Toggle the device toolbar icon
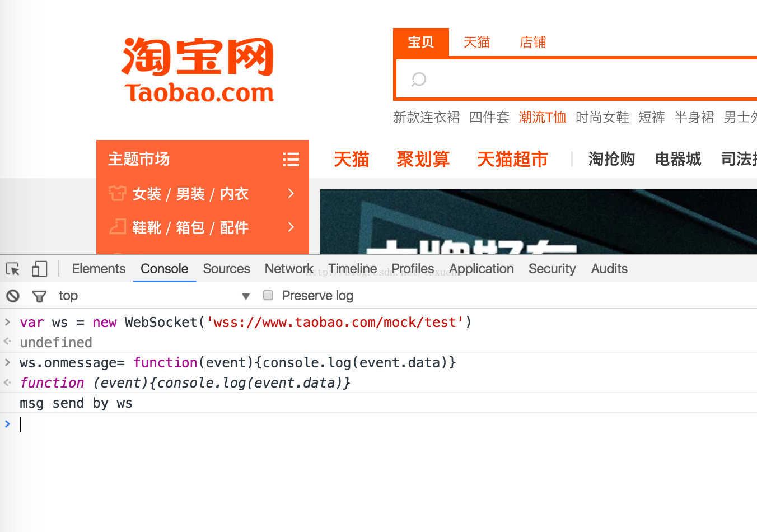The height and width of the screenshot is (532, 757). (39, 269)
